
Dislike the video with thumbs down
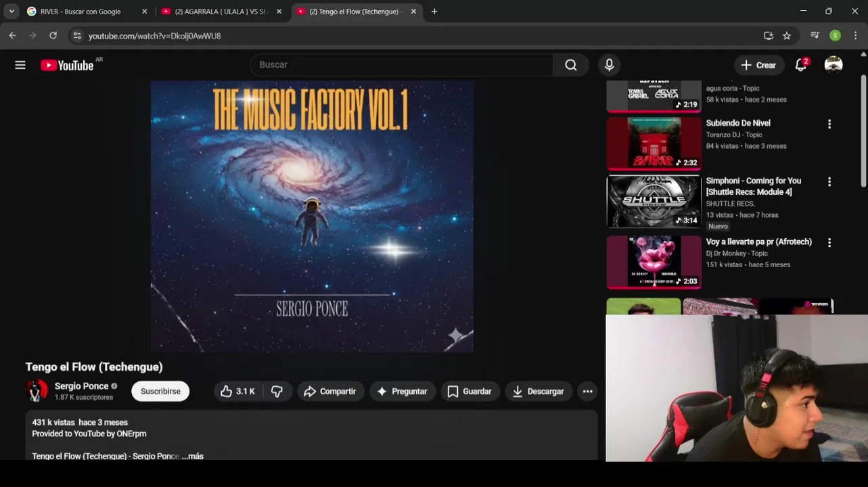click(277, 391)
